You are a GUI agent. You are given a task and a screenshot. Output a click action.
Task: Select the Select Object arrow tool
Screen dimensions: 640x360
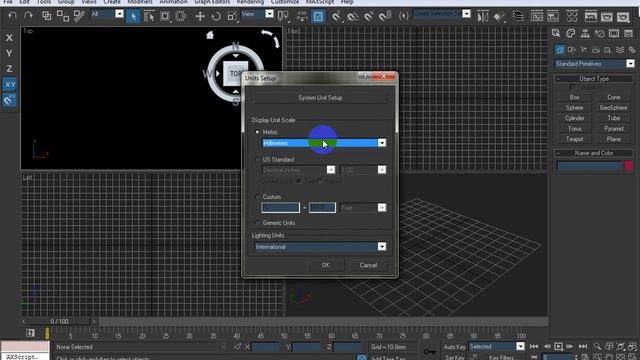(x=133, y=16)
